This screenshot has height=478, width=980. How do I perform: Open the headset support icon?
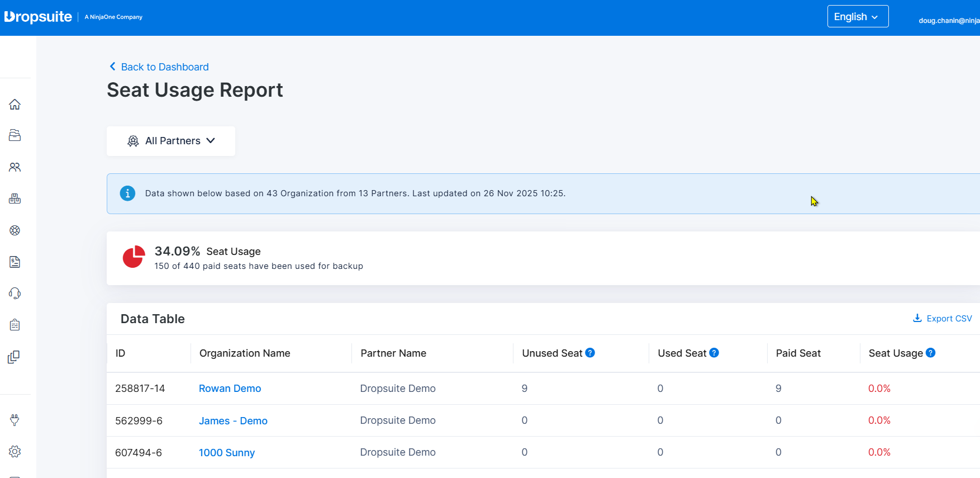[x=15, y=294]
